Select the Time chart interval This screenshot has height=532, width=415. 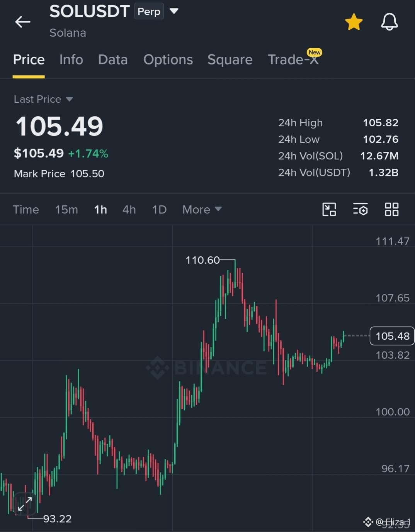pos(26,210)
